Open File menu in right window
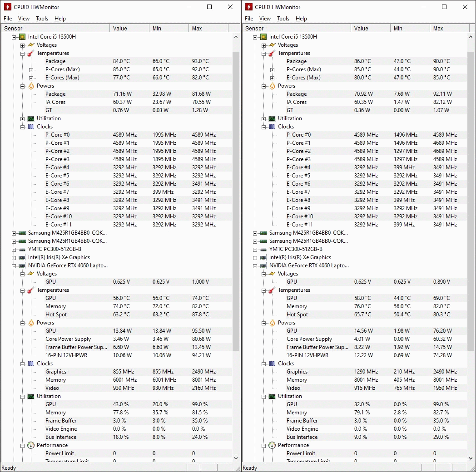 [249, 19]
